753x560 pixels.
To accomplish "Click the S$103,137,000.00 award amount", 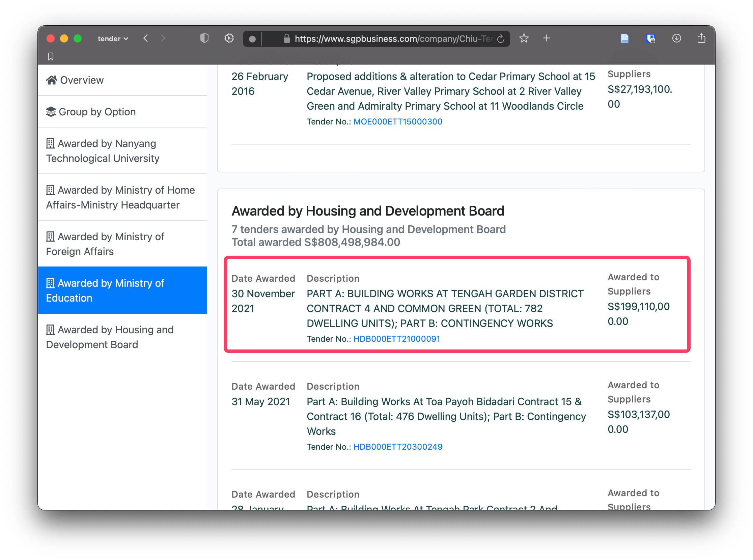I will tap(638, 422).
